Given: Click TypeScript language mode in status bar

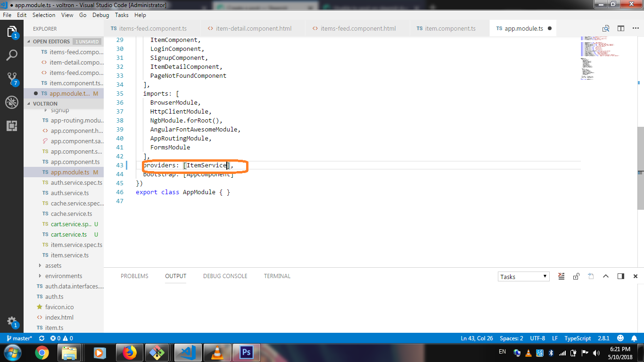Looking at the screenshot, I should click(x=578, y=338).
